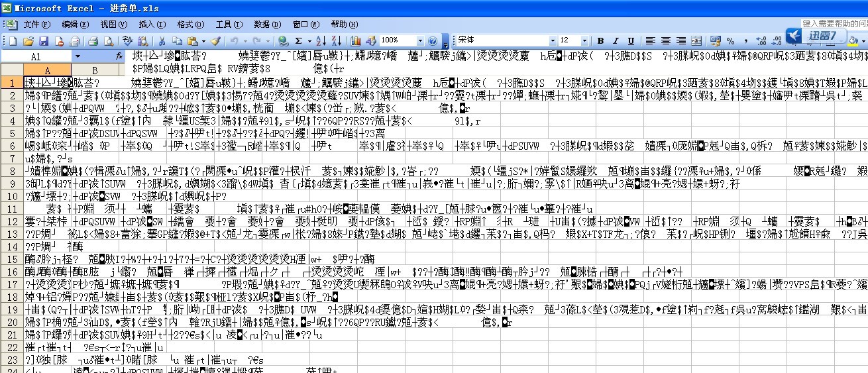Open the 100% zoom dropdown
868x373 pixels.
(419, 40)
